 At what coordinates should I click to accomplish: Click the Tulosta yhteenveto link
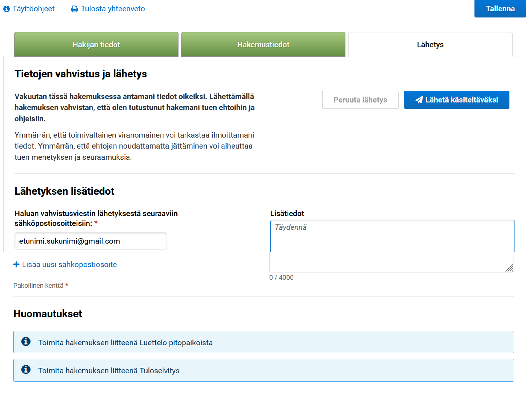113,9
